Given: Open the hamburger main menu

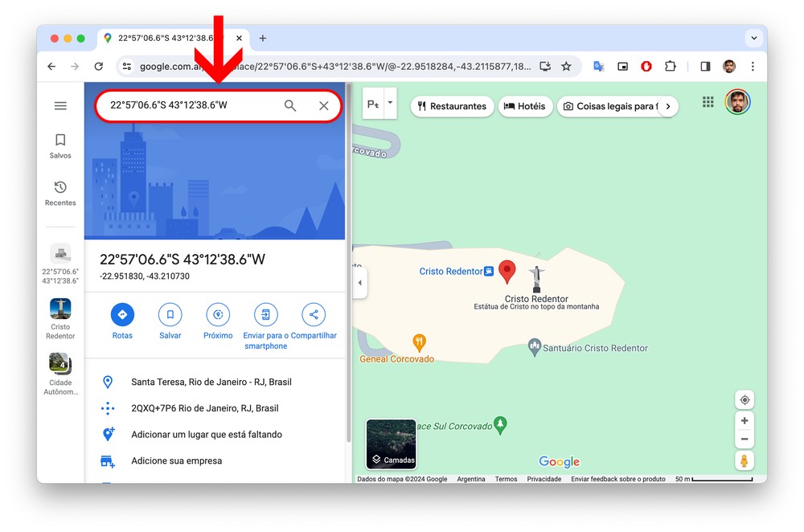Looking at the screenshot, I should [x=60, y=105].
